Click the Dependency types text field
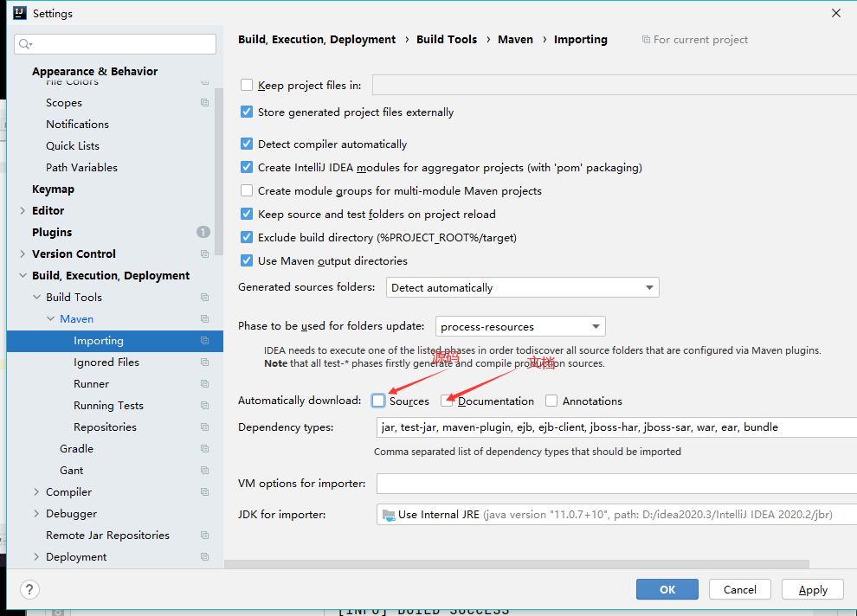Image resolution: width=857 pixels, height=616 pixels. (x=616, y=427)
